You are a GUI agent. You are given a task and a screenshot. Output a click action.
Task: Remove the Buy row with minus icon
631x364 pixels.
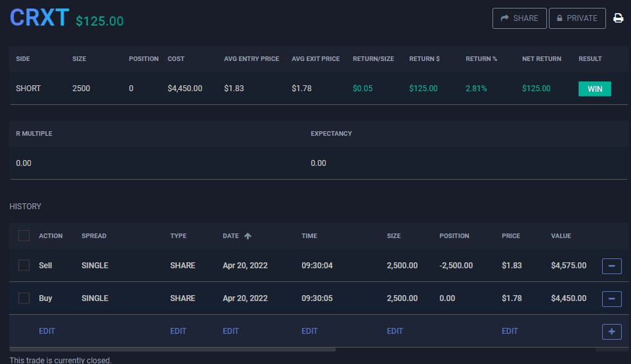coord(611,298)
